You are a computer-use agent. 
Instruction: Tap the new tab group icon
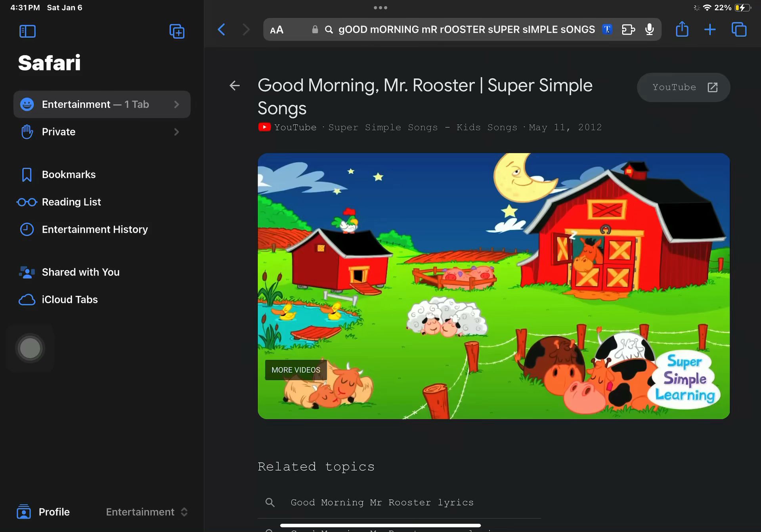pos(177,31)
